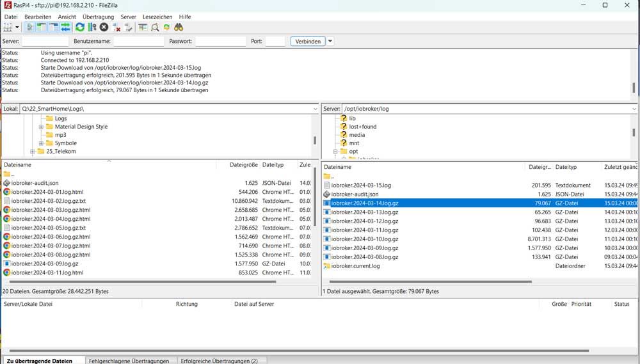This screenshot has width=640, height=364.
Task: Select server entry iobroker.current.log
Action: point(355,266)
